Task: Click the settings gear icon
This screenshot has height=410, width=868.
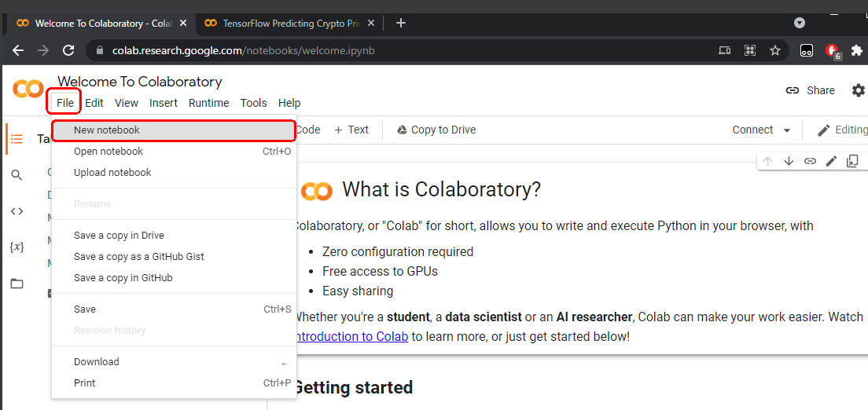Action: (859, 90)
